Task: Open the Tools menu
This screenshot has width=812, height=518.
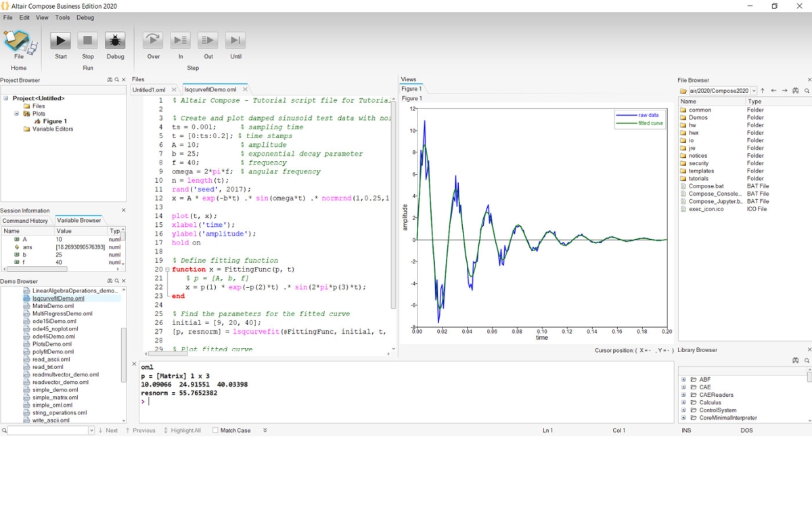Action: click(62, 17)
